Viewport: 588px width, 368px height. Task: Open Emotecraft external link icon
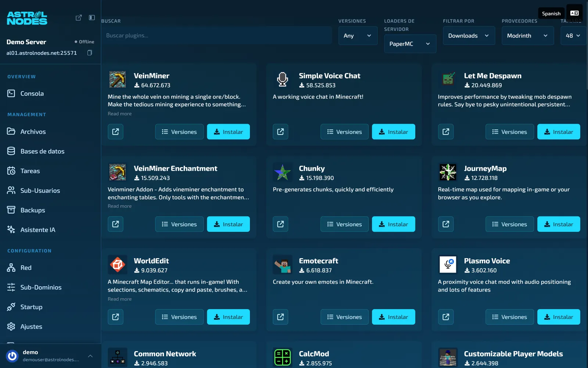(280, 317)
